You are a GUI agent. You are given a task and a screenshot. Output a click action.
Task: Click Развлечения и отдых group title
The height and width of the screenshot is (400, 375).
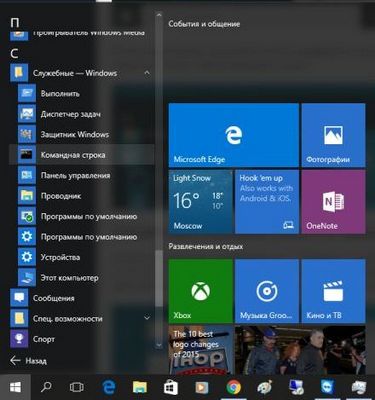coord(206,247)
